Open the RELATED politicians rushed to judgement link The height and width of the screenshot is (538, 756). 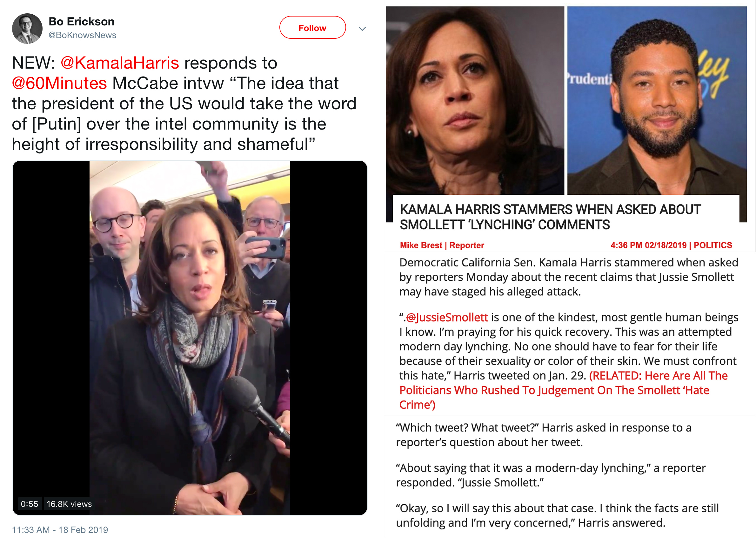(563, 390)
